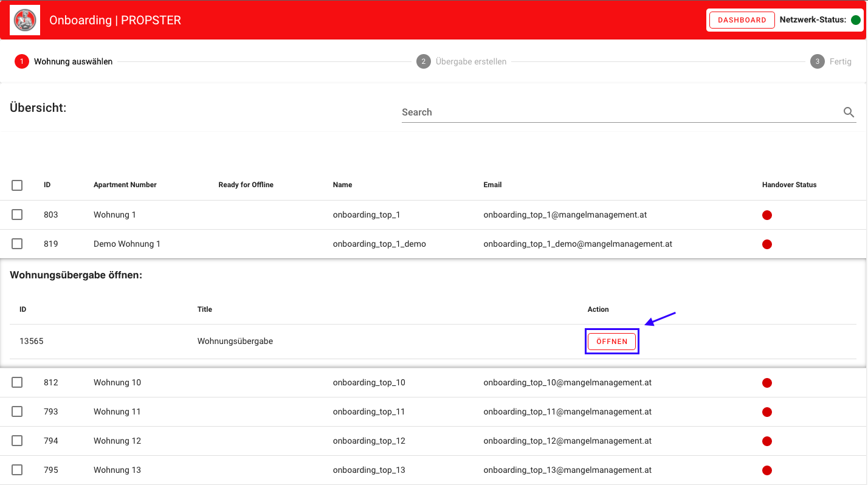This screenshot has height=485, width=868.
Task: Click the Demo Wohnung 1 apartment cell
Action: tap(127, 244)
